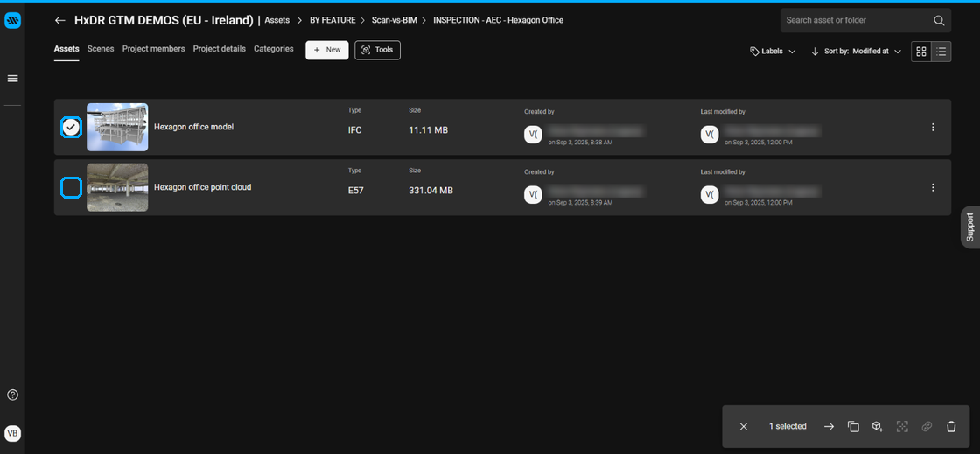Open the Support side tab

click(970, 227)
